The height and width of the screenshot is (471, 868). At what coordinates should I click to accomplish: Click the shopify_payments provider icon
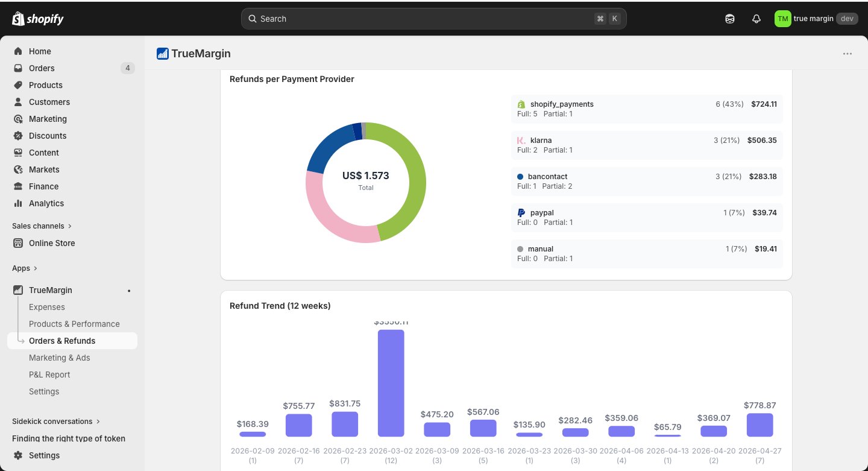521,104
